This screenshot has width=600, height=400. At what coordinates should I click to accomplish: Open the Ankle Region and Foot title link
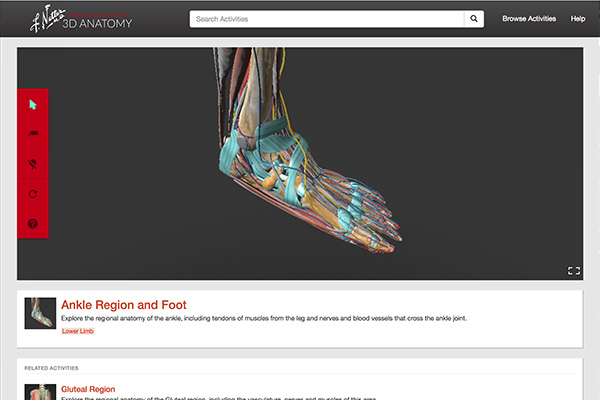pos(124,305)
